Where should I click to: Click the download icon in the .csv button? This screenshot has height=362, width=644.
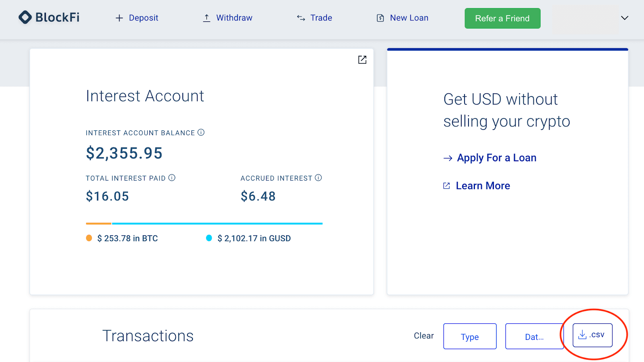click(x=582, y=335)
